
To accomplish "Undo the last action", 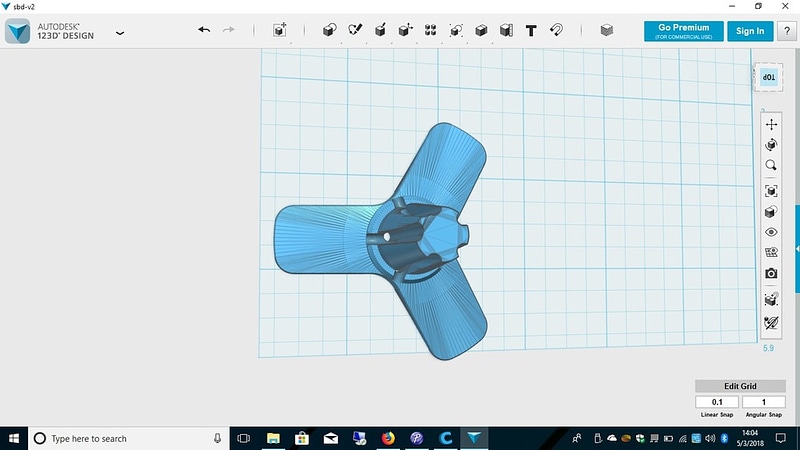I will pyautogui.click(x=204, y=30).
